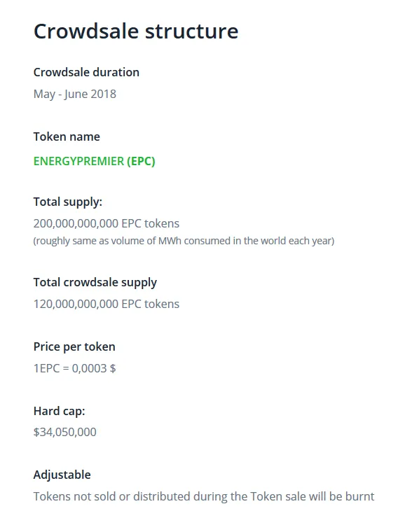The width and height of the screenshot is (412, 532).
Task: Click the May - June 2018 text
Action: [75, 94]
